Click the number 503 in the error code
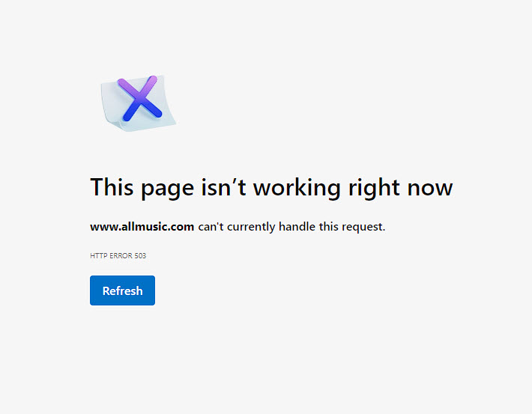532x414 pixels. [x=140, y=255]
